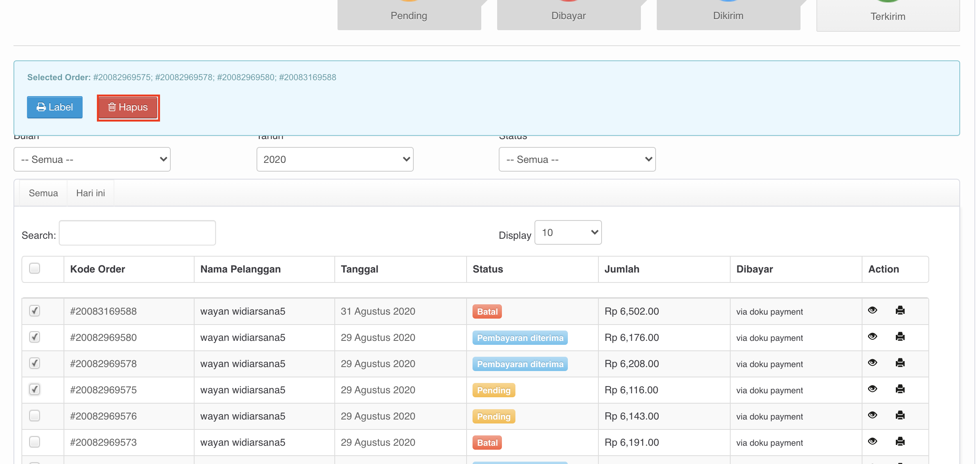Click the Terkirim status filter card
This screenshot has width=980, height=464.
click(x=888, y=16)
